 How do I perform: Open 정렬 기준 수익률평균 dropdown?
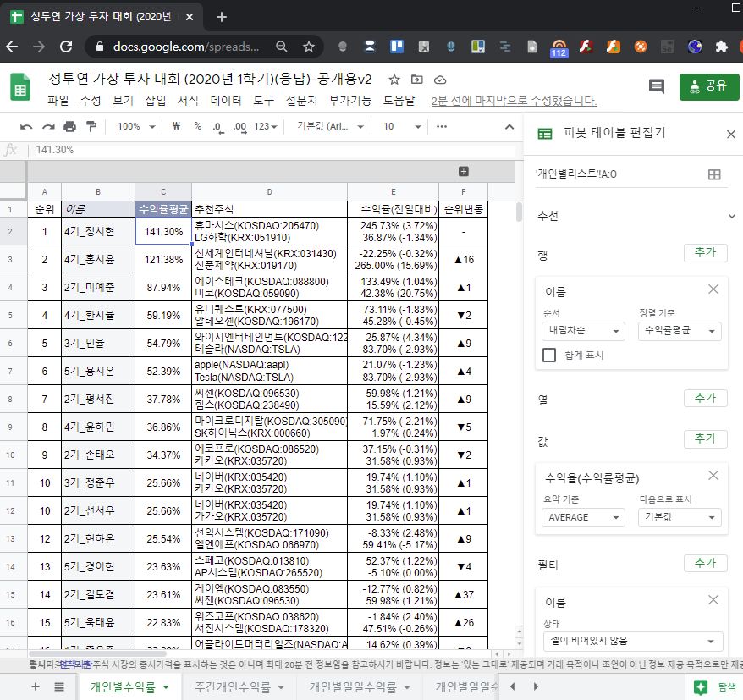(680, 331)
